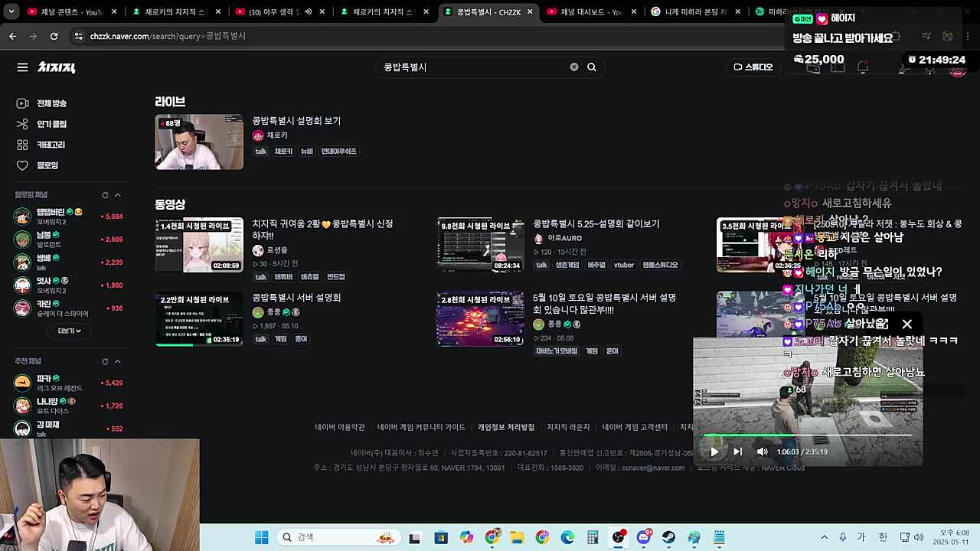Open Steam from taskbar
The image size is (980, 551).
click(x=668, y=538)
